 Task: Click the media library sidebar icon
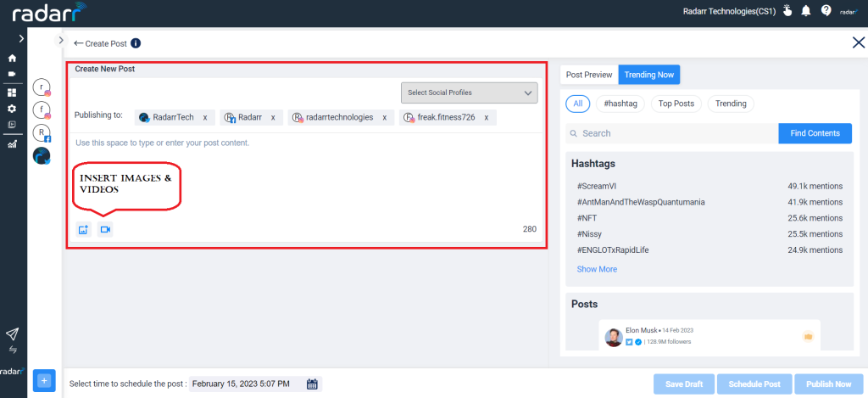[12, 125]
